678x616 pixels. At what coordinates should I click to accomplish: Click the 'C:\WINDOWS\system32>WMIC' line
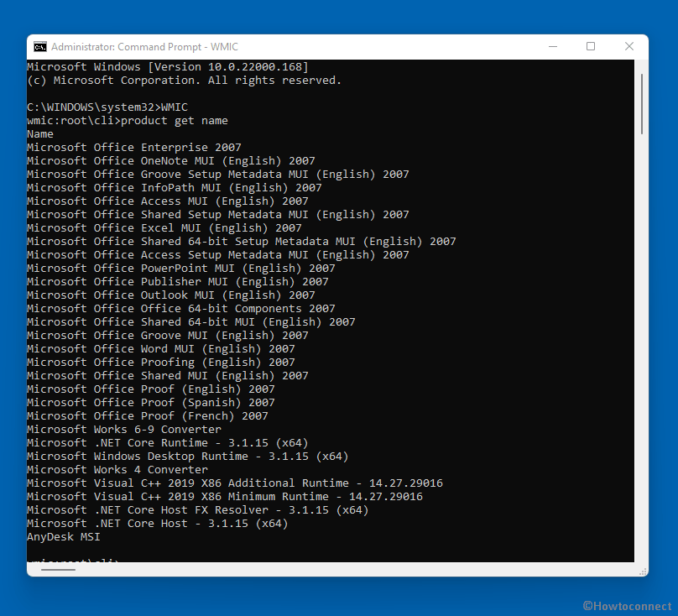click(x=107, y=107)
